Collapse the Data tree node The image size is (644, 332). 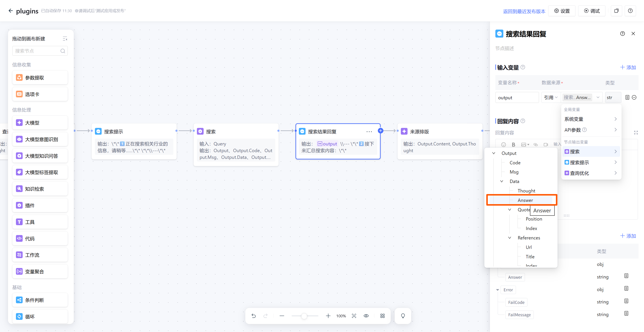tap(501, 181)
